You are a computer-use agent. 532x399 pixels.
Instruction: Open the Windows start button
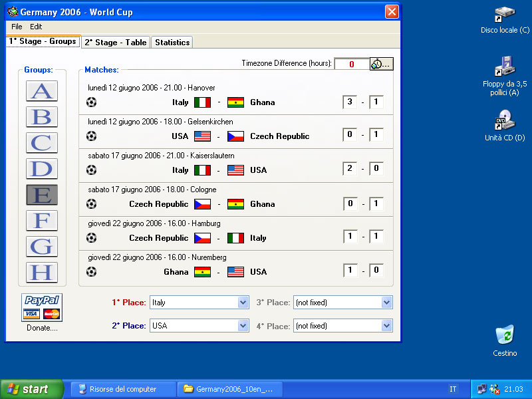[x=31, y=389]
